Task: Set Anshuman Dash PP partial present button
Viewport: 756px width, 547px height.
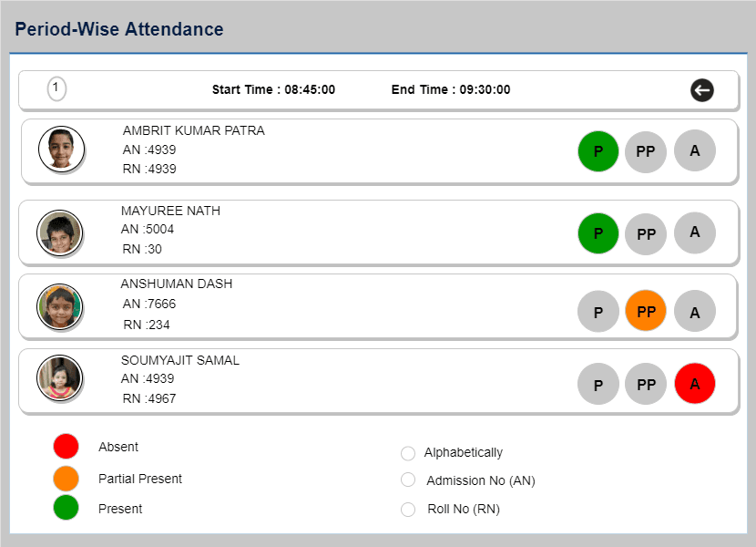Action: click(x=646, y=311)
